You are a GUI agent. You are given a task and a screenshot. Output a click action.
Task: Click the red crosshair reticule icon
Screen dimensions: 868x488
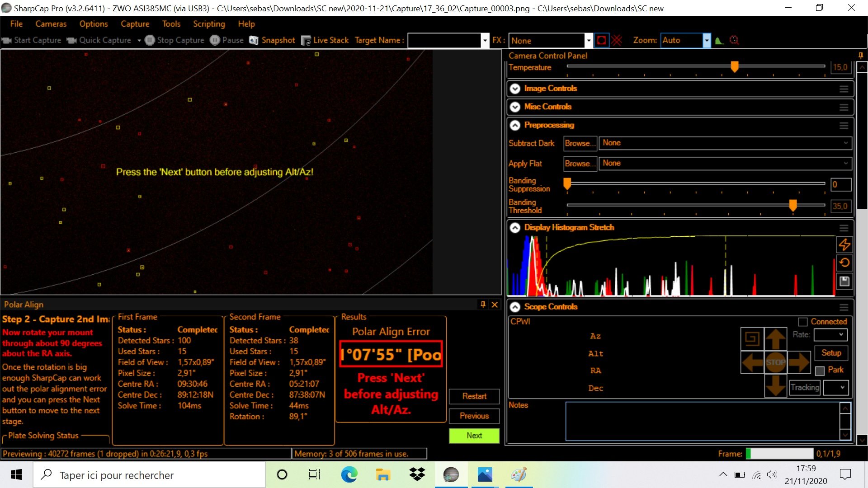[617, 40]
